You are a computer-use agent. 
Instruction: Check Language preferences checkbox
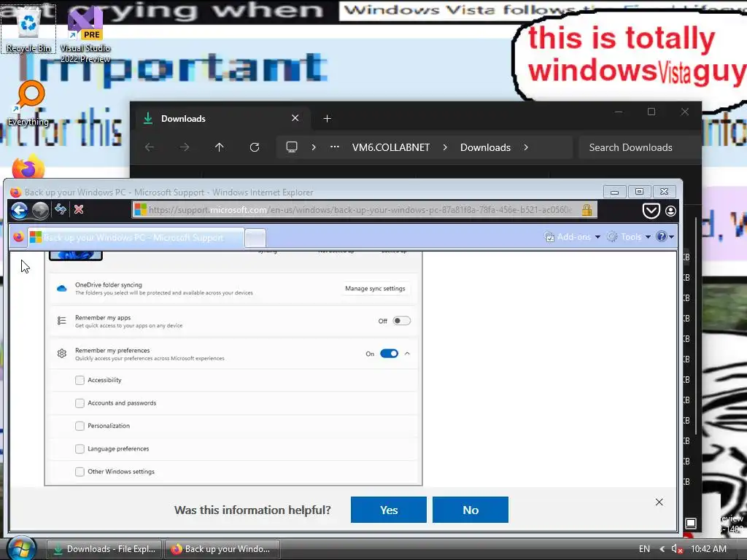pyautogui.click(x=80, y=448)
